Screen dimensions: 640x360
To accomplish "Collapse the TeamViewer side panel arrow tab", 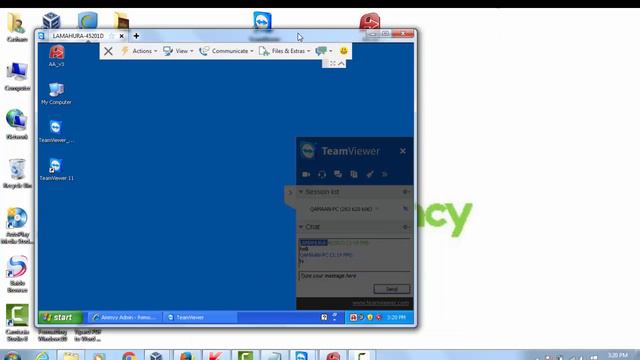I will pos(290,192).
